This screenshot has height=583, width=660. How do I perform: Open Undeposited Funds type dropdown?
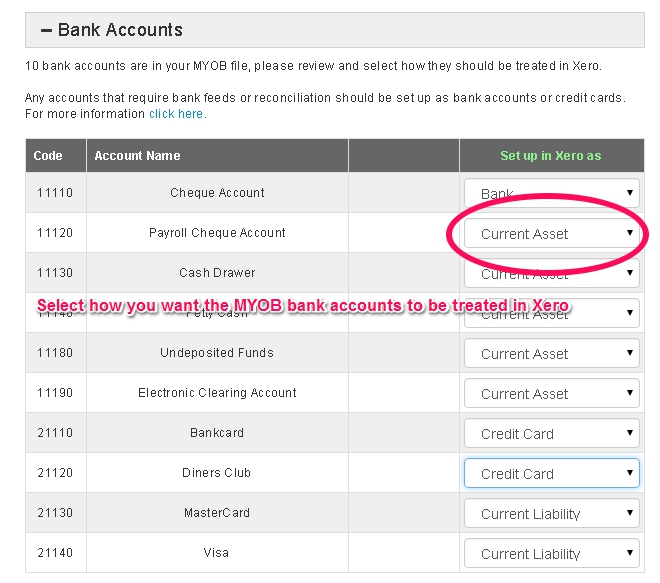point(551,354)
